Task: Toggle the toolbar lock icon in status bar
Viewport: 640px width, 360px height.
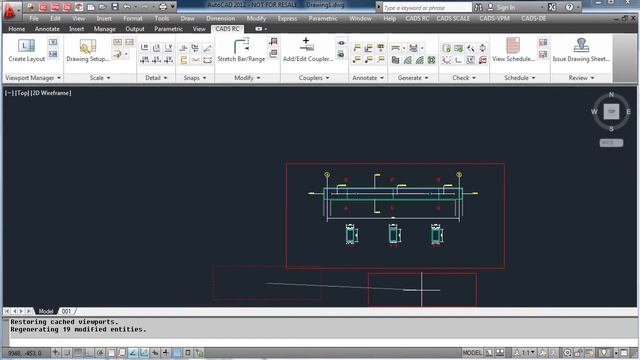Action: (x=578, y=353)
